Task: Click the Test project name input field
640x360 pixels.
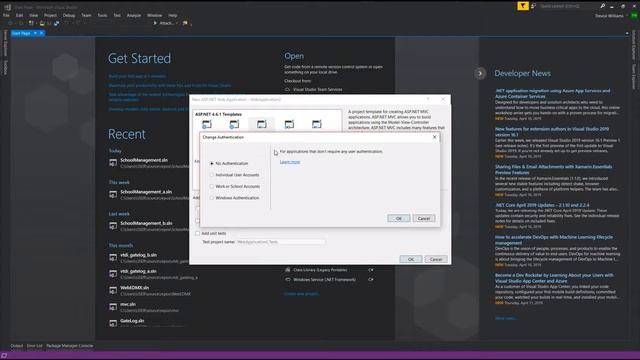Action: click(281, 242)
